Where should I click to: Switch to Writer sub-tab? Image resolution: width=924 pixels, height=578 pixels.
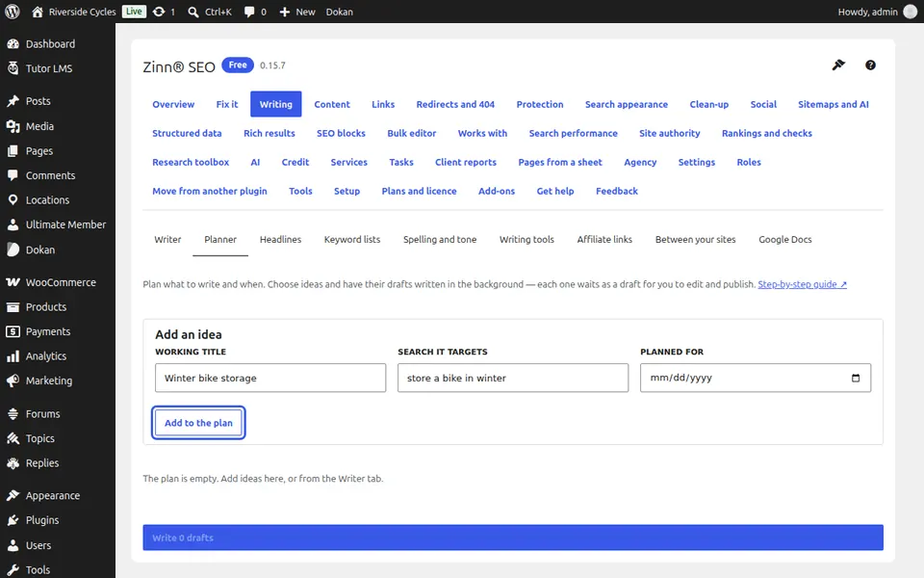pos(167,240)
